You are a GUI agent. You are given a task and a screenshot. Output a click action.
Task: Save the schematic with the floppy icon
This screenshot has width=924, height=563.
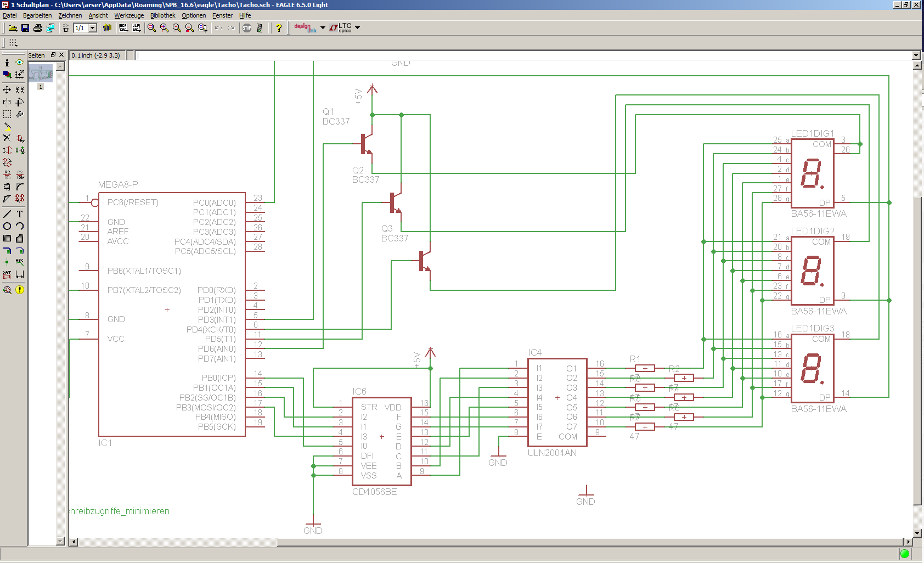(25, 28)
